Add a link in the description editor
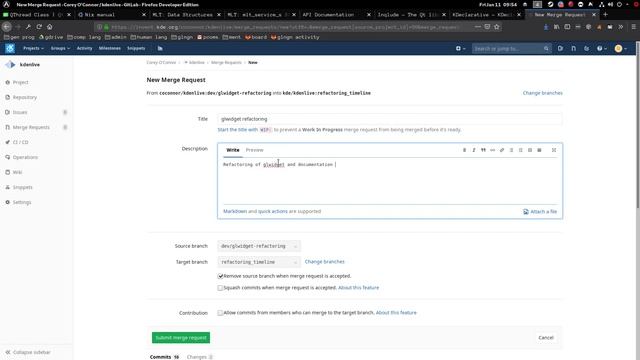The height and width of the screenshot is (360, 640). pyautogui.click(x=502, y=150)
